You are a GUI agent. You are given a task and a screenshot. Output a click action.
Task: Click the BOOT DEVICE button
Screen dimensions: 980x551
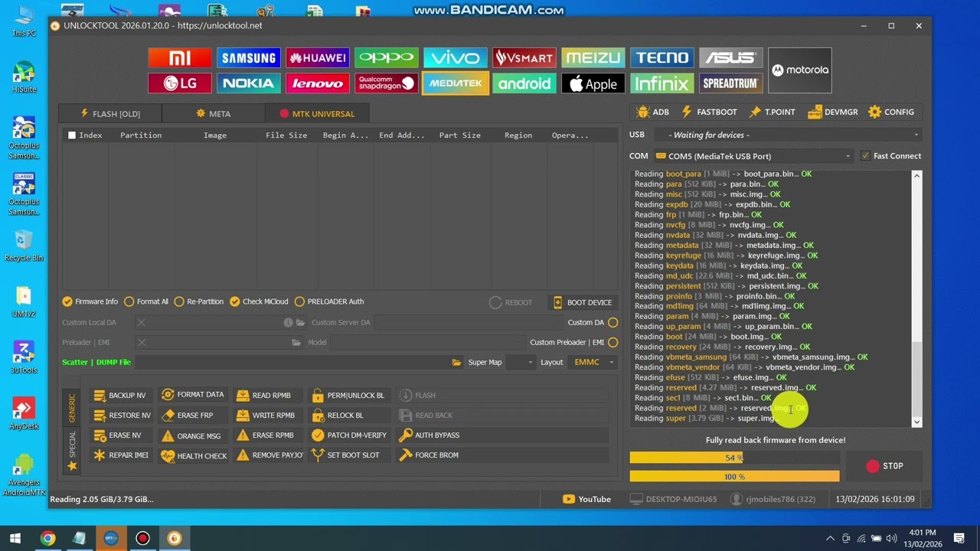(x=582, y=302)
